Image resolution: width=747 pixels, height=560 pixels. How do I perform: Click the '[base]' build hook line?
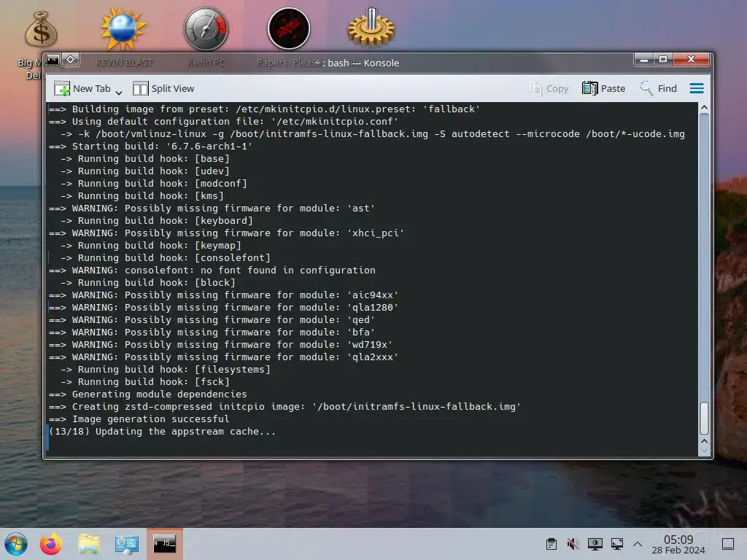click(145, 159)
